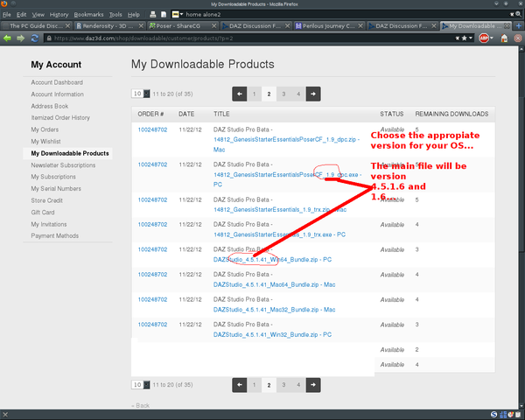This screenshot has width=525, height=420.
Task: Open the Bookmarks menu
Action: click(88, 14)
